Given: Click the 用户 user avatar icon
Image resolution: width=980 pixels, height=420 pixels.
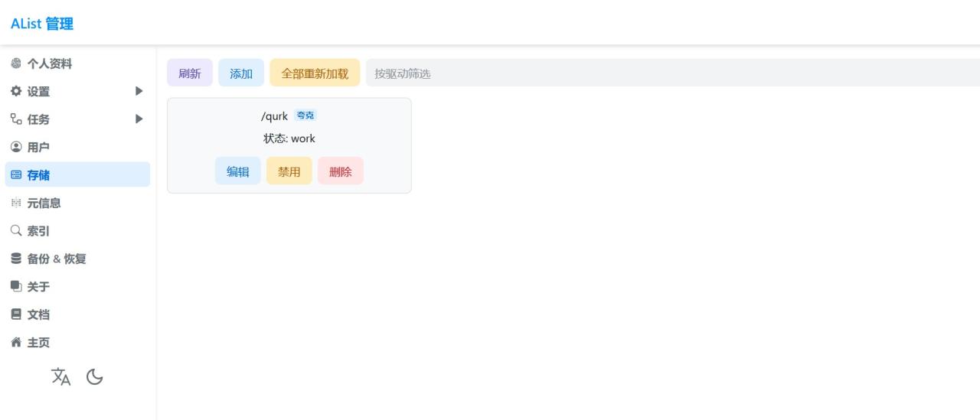Looking at the screenshot, I should [x=16, y=148].
